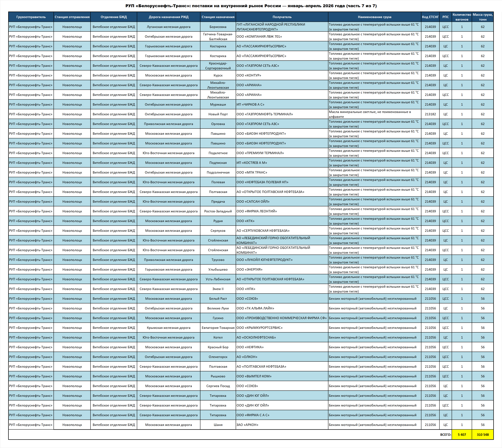The image size is (502, 448).
Task: Select recipient ООО «ФИРМА ЛЕОНТИЙ»
Action: (282, 211)
